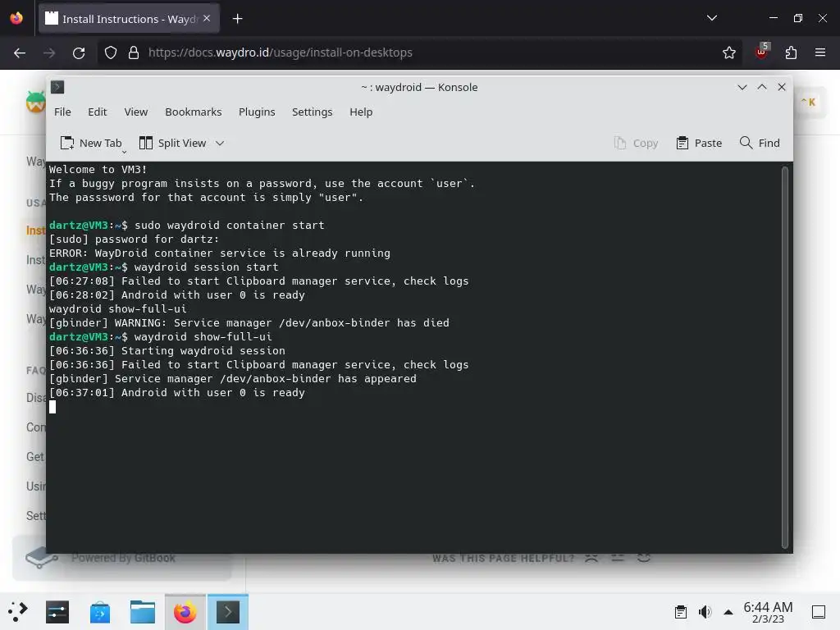Viewport: 840px width, 630px height.
Task: Open System Settings from taskbar
Action: [57, 612]
